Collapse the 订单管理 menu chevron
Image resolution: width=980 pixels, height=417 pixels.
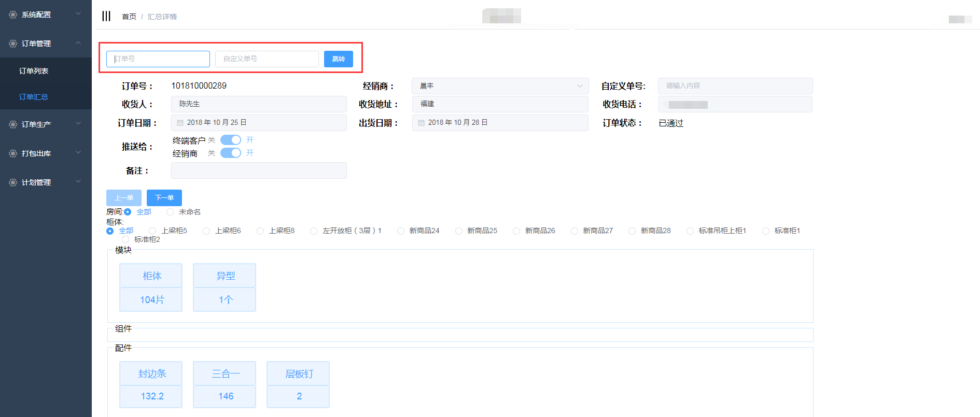tap(78, 43)
